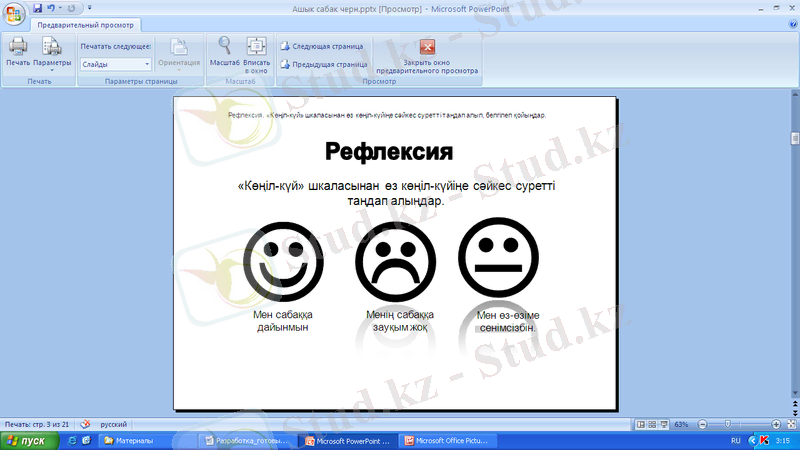
Task: Click the Undo arrow in quick access toolbar
Action: click(x=50, y=8)
